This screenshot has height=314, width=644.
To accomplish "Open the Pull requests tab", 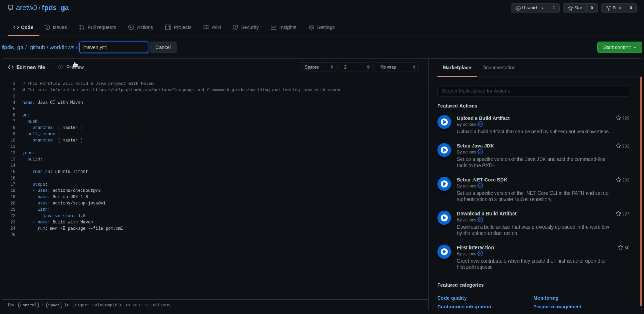I will (x=97, y=27).
